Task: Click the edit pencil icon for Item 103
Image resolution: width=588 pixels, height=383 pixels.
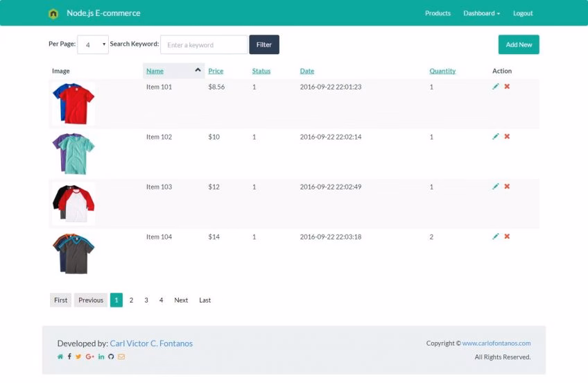Action: (496, 187)
